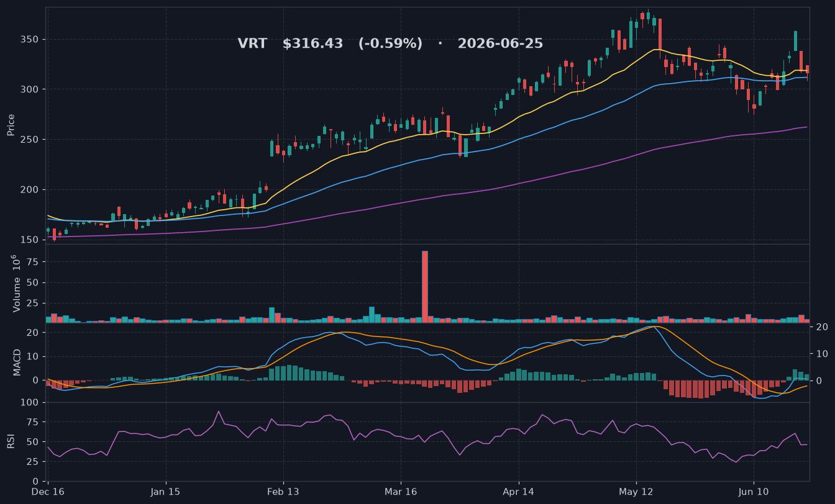Click the Price axis label
This screenshot has width=835, height=504.
pos(11,125)
